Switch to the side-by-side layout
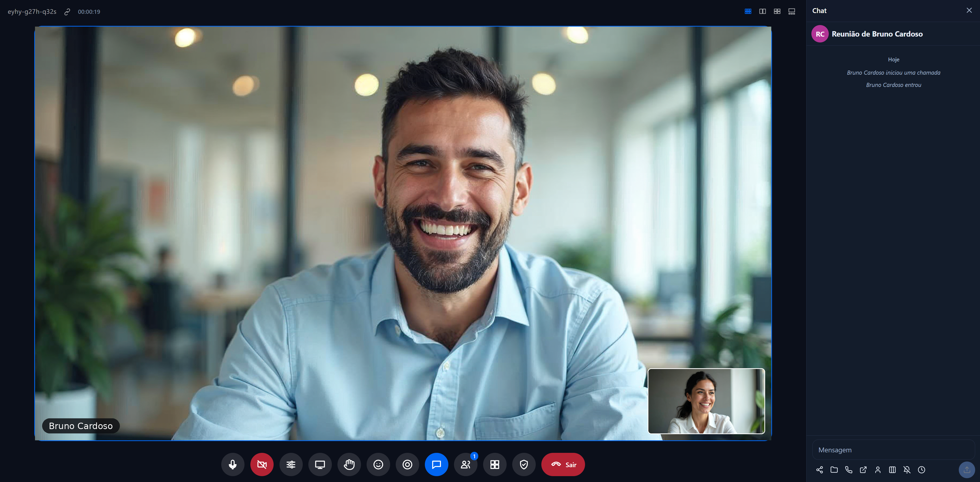The width and height of the screenshot is (980, 482). pos(762,12)
